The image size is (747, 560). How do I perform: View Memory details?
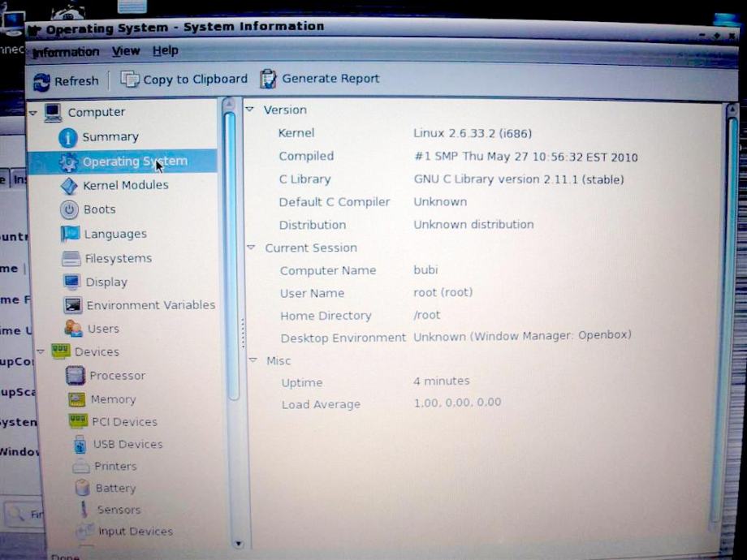114,399
